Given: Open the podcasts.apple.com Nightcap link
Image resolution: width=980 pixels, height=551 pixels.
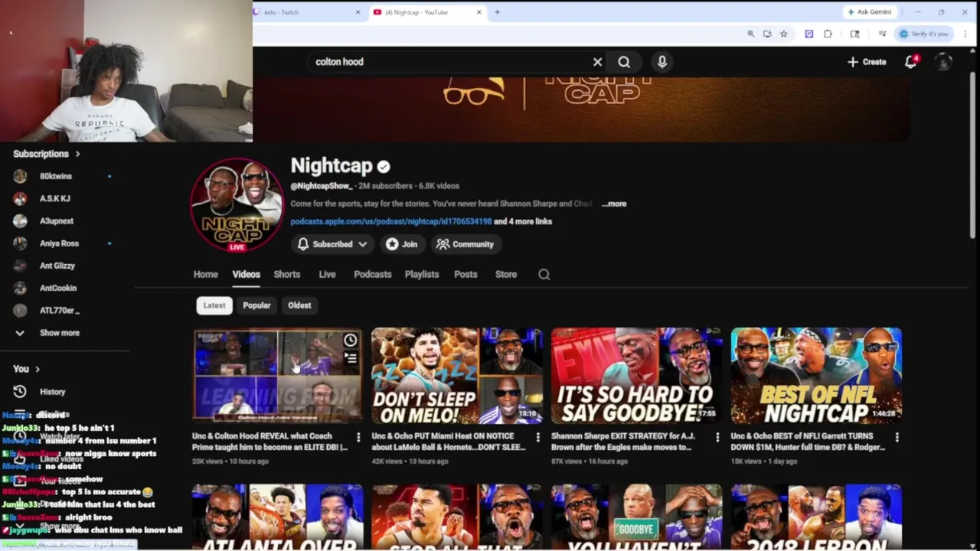Looking at the screenshot, I should (390, 222).
